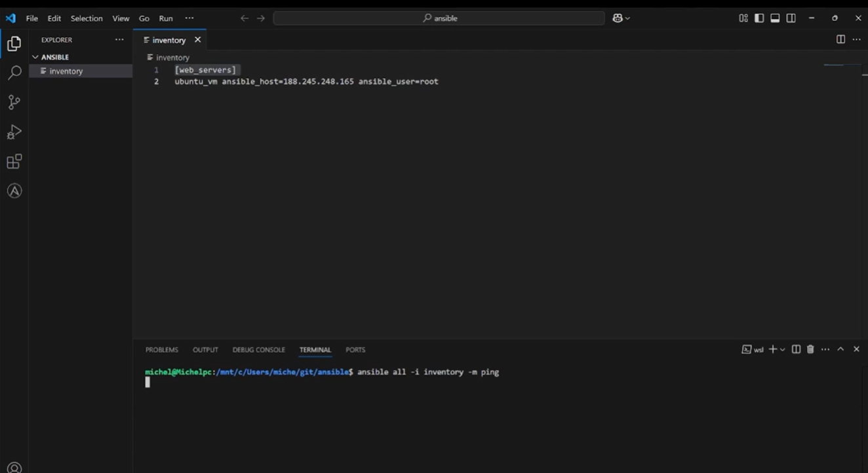This screenshot has height=473, width=868.
Task: Minimize the VS Code window
Action: click(812, 18)
